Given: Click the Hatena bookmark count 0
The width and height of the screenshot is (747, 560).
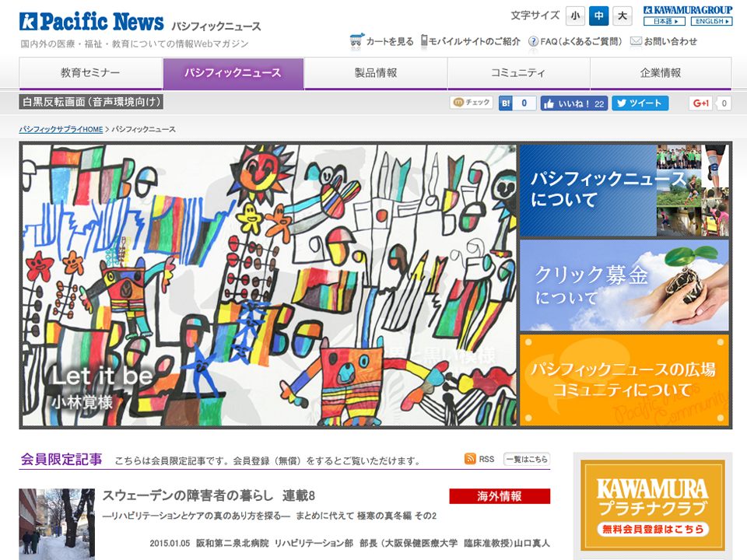Looking at the screenshot, I should (524, 103).
